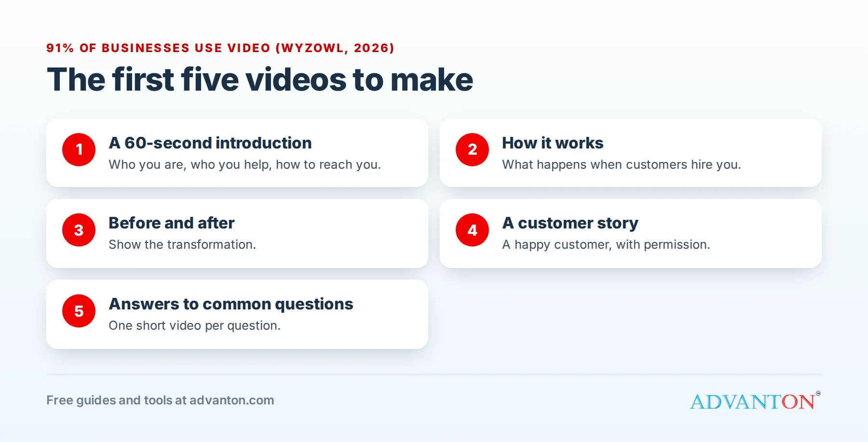Click the red number 5 circle
Image resolution: width=868 pixels, height=442 pixels.
click(x=79, y=311)
